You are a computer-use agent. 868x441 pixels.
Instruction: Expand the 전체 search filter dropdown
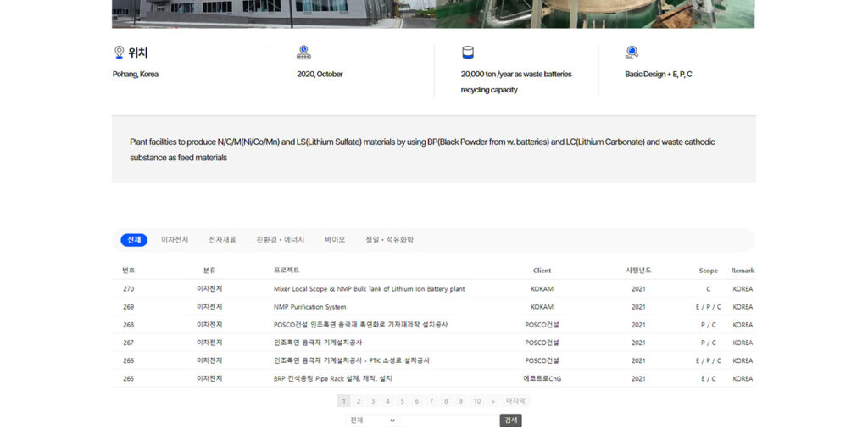[x=371, y=421]
